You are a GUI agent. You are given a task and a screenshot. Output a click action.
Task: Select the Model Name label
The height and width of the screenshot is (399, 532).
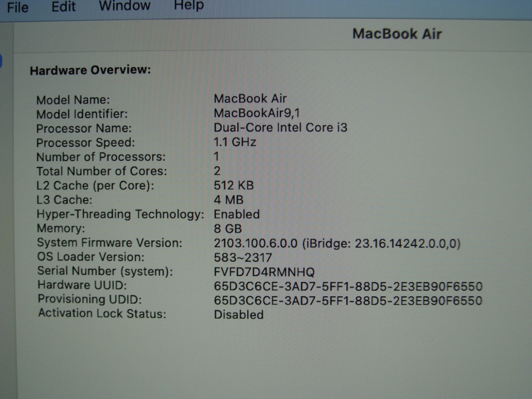pos(73,100)
